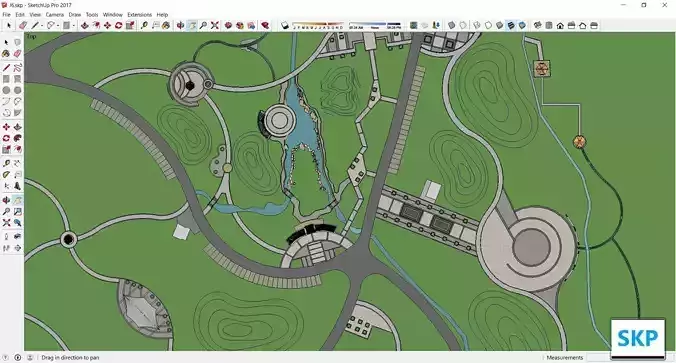Select the Dimension tool in left palette
Viewport: 676px width, 363px height.
[17, 163]
